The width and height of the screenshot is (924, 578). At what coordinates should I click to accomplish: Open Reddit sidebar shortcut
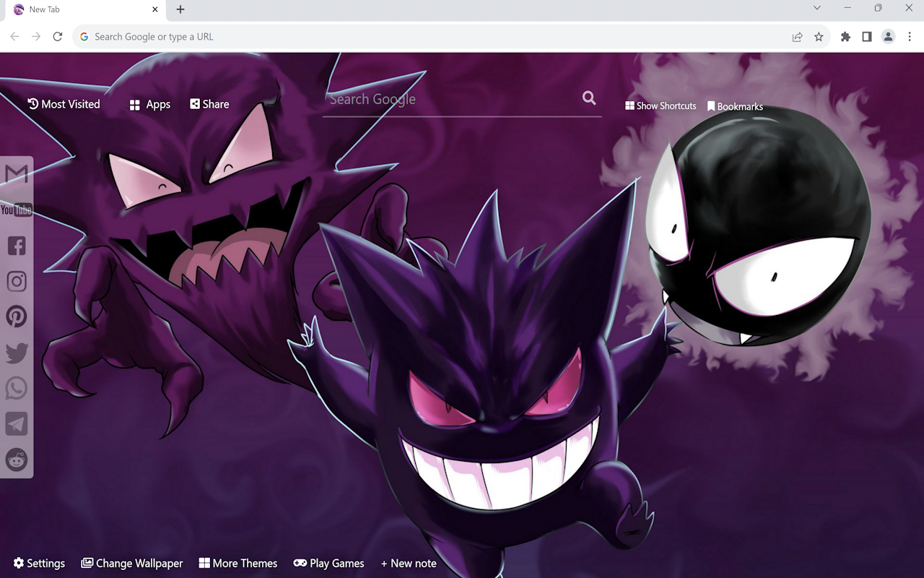coord(17,460)
